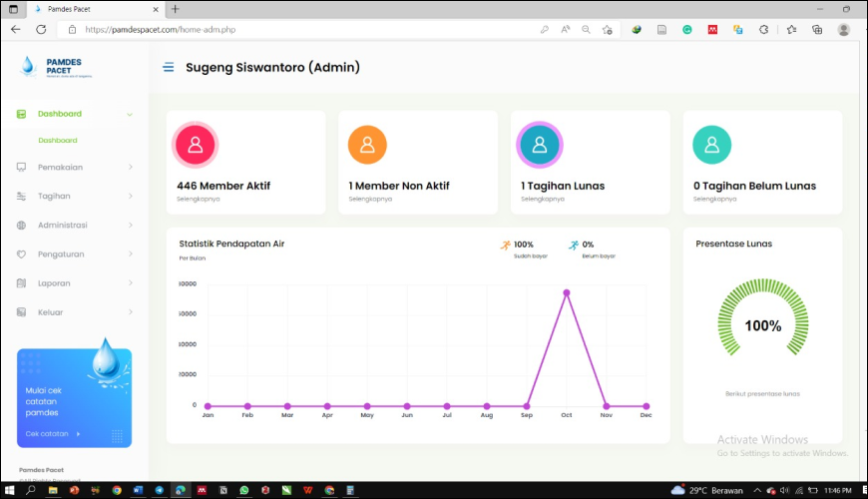This screenshot has width=868, height=499.
Task: Click the hamburger menu icon beside admin name
Action: (169, 68)
